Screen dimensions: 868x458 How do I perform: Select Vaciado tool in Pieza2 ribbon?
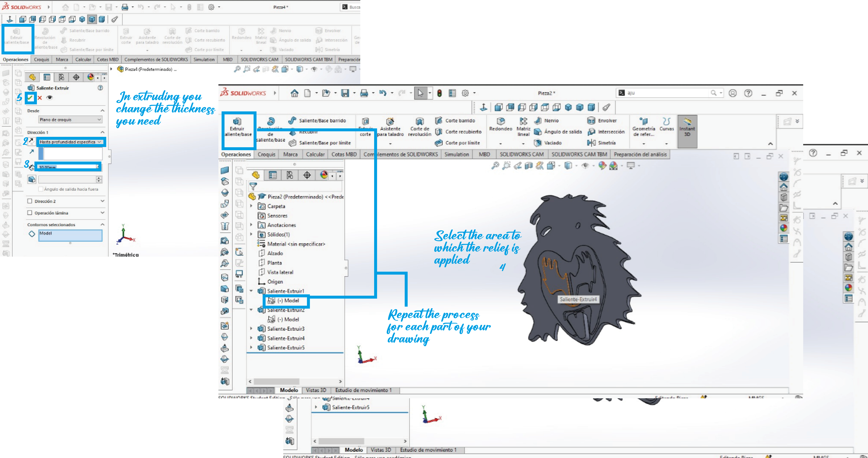coord(548,143)
